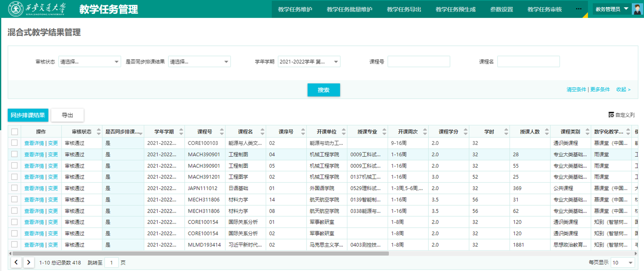Select the 日语基础 row checkbox
The height and width of the screenshot is (271, 644).
pos(15,188)
